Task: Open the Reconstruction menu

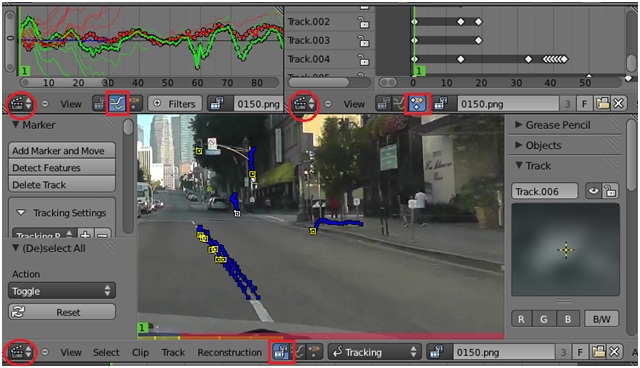Action: pos(230,352)
